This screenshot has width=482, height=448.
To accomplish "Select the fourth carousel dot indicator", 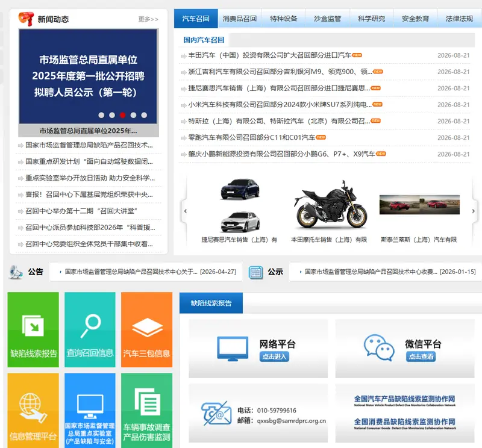I will 133,115.
